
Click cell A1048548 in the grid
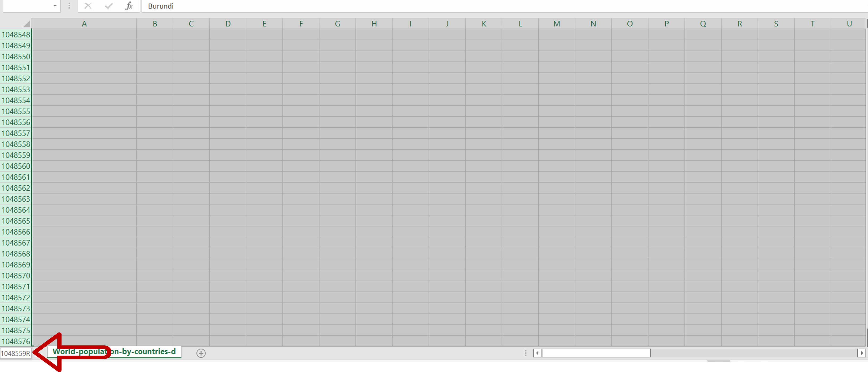click(x=84, y=34)
